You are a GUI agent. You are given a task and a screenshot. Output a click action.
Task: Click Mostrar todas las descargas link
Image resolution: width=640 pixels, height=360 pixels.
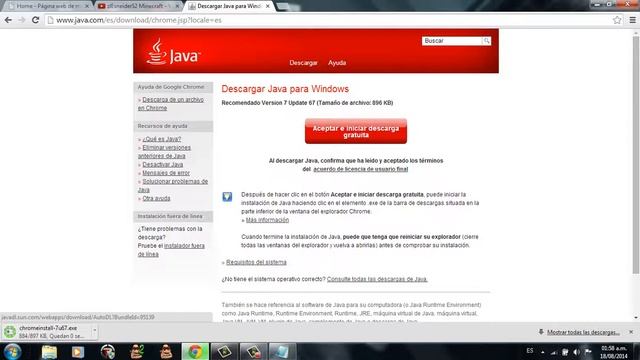[583, 332]
